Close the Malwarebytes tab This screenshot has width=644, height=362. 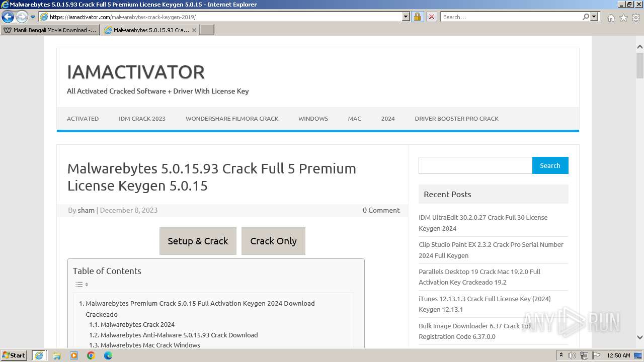(x=194, y=30)
